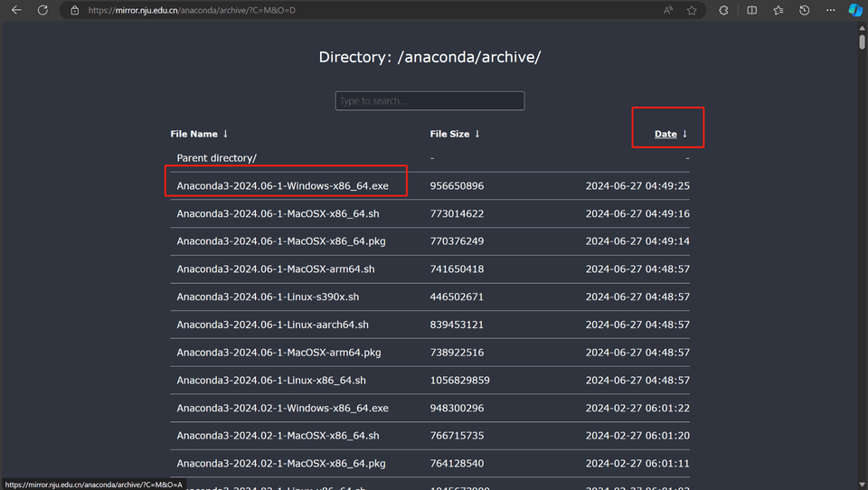Open the Extensions puzzle icon
Screen dimensions: 868x490
pyautogui.click(x=723, y=11)
